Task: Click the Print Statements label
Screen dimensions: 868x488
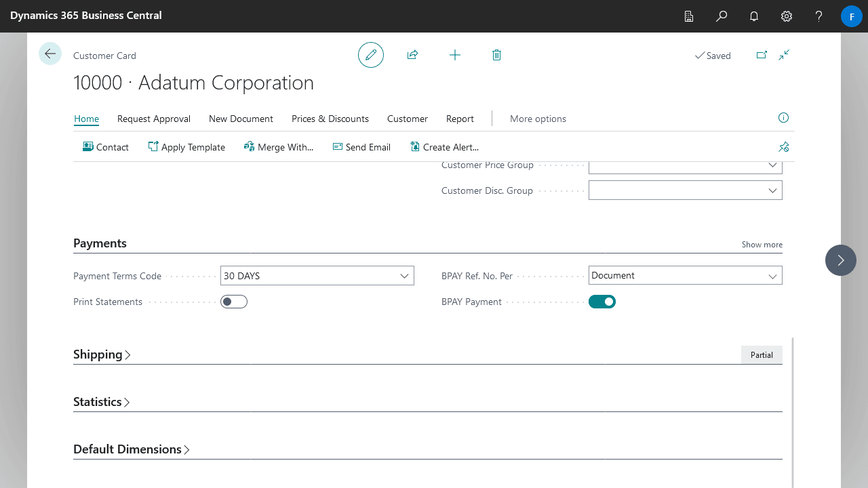Action: [108, 302]
